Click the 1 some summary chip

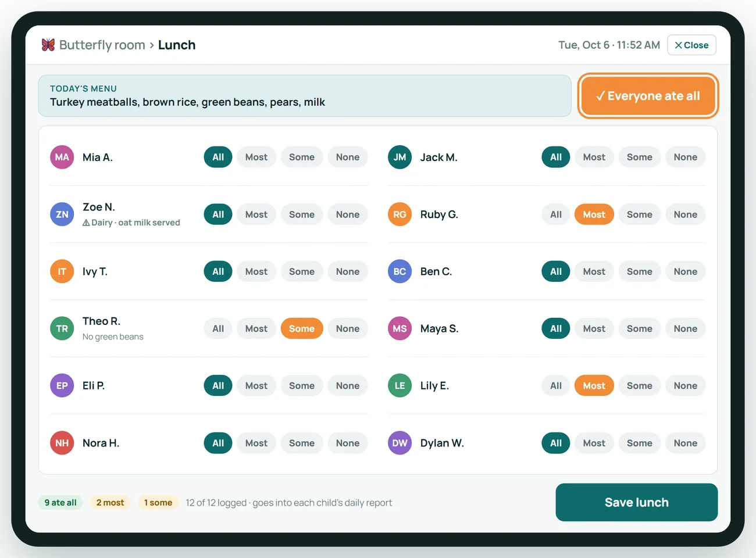pos(158,503)
